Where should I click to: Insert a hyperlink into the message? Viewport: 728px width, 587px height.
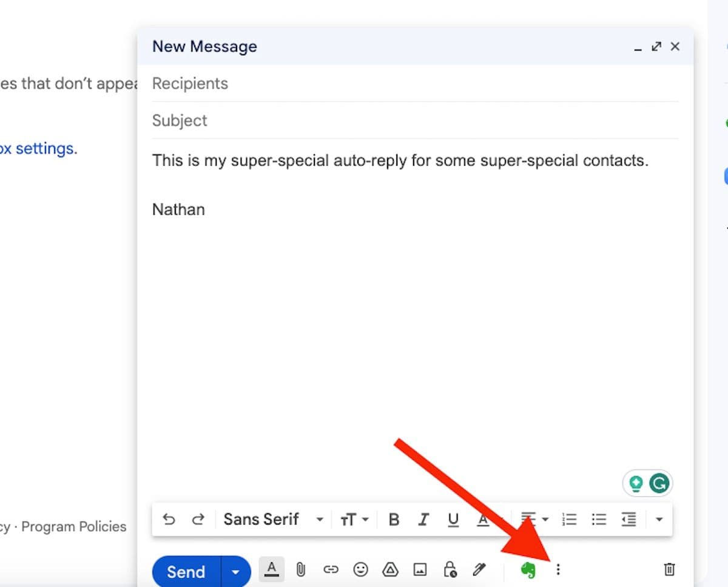(331, 569)
